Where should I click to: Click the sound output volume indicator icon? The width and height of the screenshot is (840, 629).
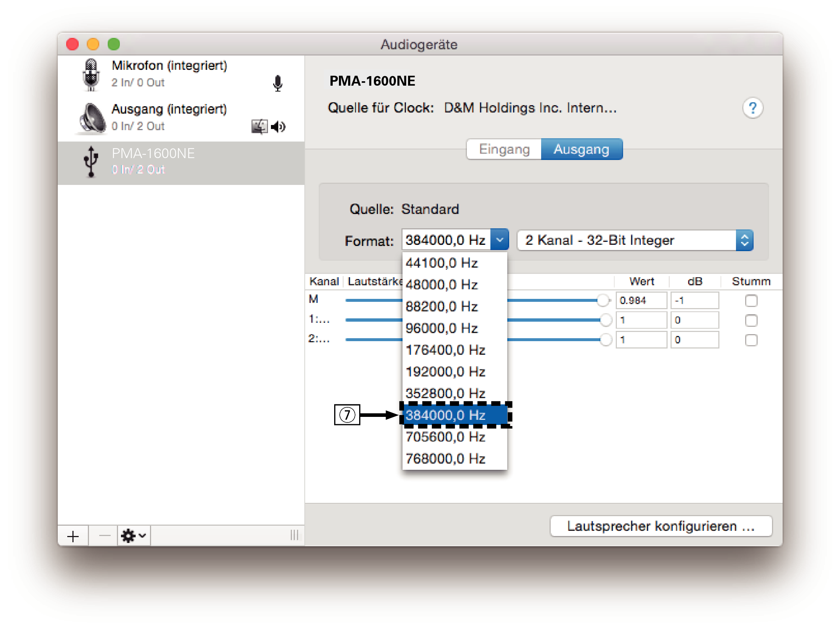pyautogui.click(x=278, y=126)
